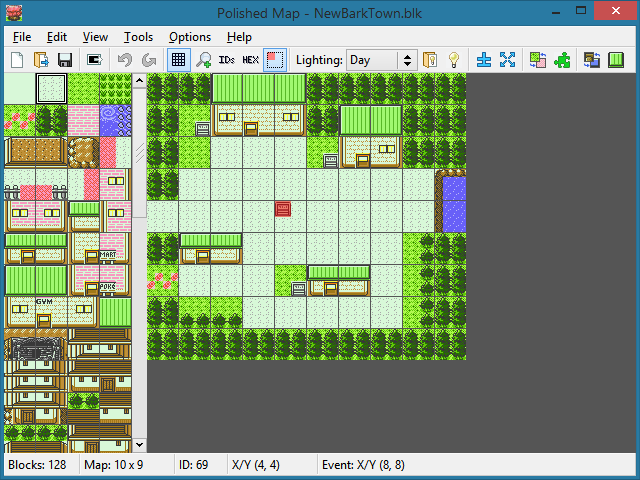Viewport: 640px width, 480px height.
Task: Click the Blocks: 128 status text
Action: pos(37,465)
